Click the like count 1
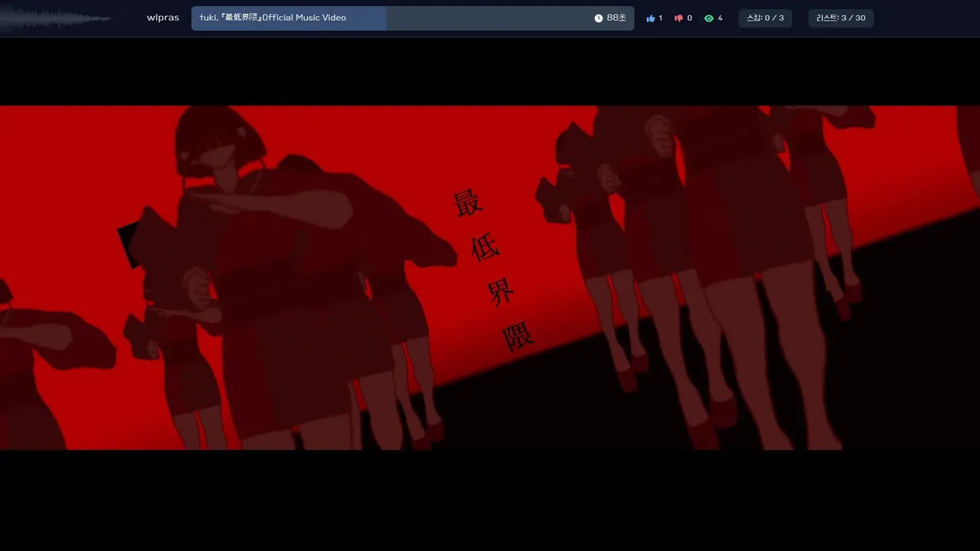Screen dimensions: 980x551 click(661, 18)
